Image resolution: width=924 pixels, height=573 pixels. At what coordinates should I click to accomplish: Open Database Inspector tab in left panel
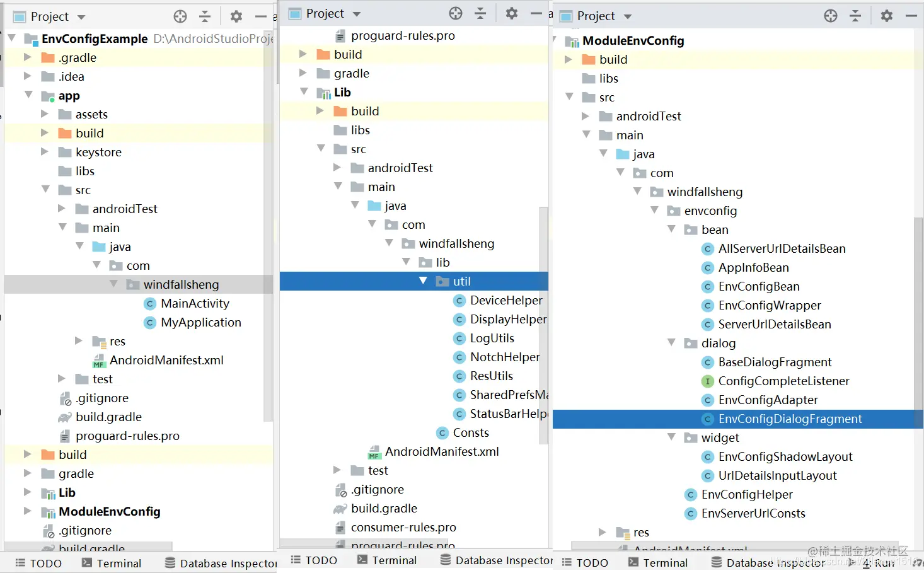220,564
